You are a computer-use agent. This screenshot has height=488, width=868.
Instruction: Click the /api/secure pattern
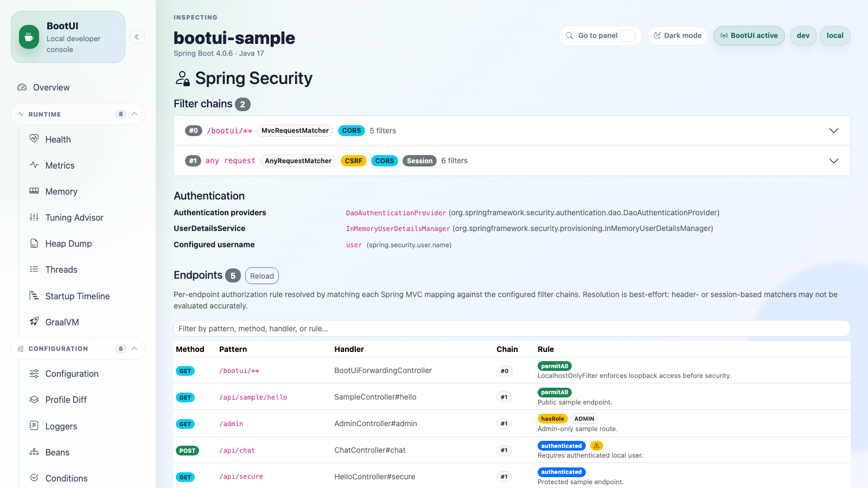pos(241,477)
